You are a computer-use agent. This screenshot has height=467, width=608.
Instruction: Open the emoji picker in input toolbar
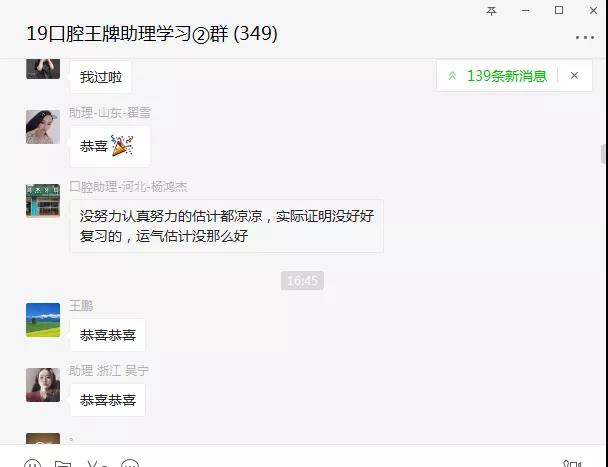pos(33,464)
